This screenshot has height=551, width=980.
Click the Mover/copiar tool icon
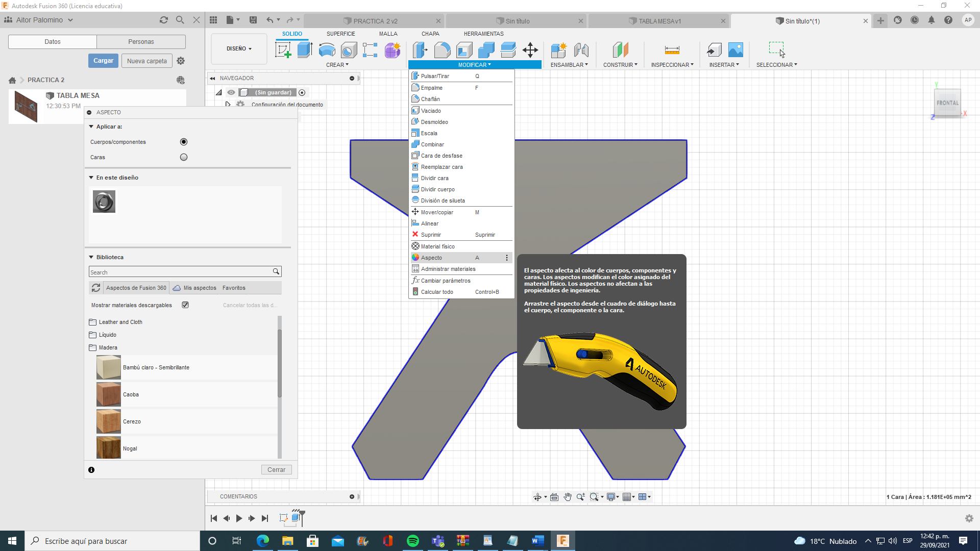pyautogui.click(x=415, y=212)
